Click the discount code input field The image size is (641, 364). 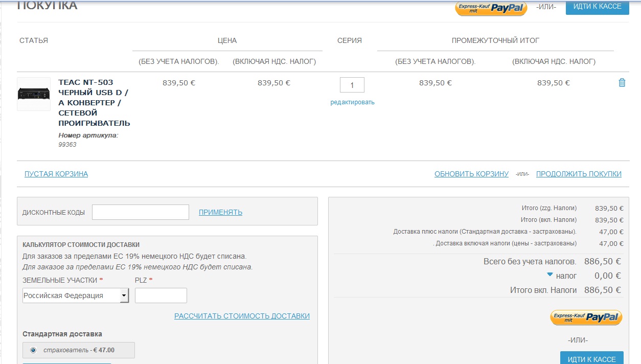(141, 212)
